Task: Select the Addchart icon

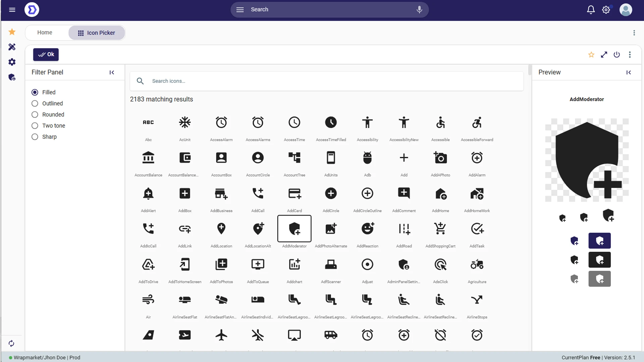Action: point(294,264)
